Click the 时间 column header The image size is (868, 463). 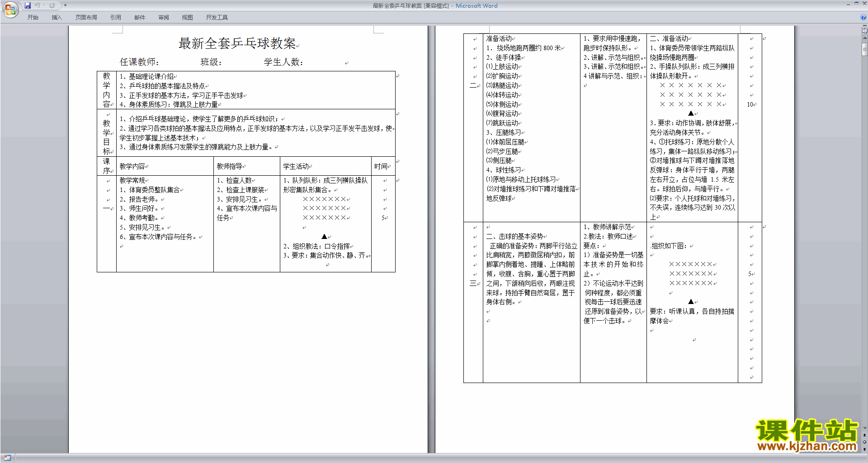point(381,166)
